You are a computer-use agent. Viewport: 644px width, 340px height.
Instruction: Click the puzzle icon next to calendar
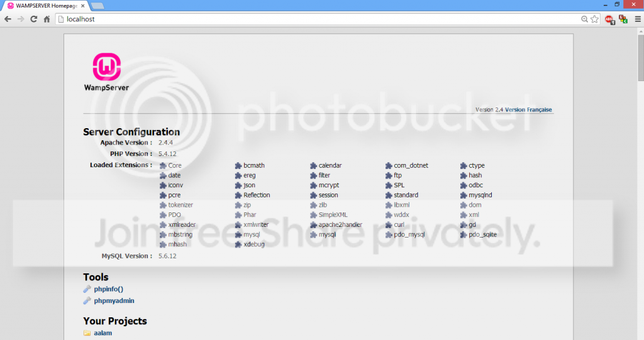[313, 165]
